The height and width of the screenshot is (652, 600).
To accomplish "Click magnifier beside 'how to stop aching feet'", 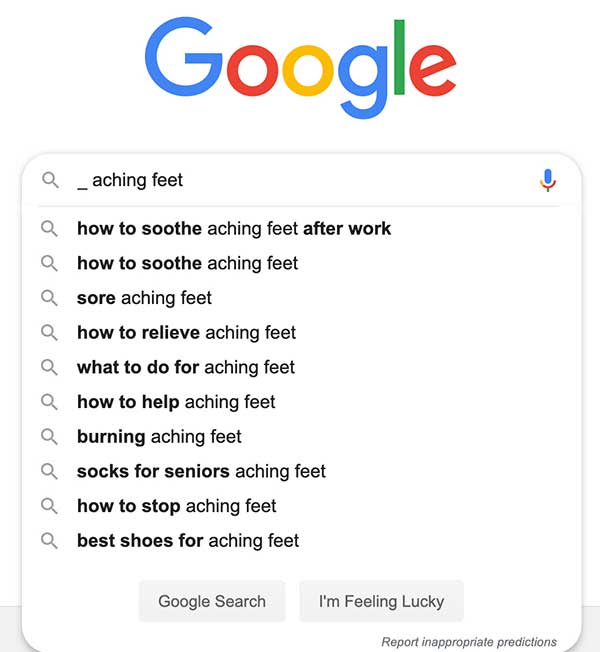I will pos(49,506).
